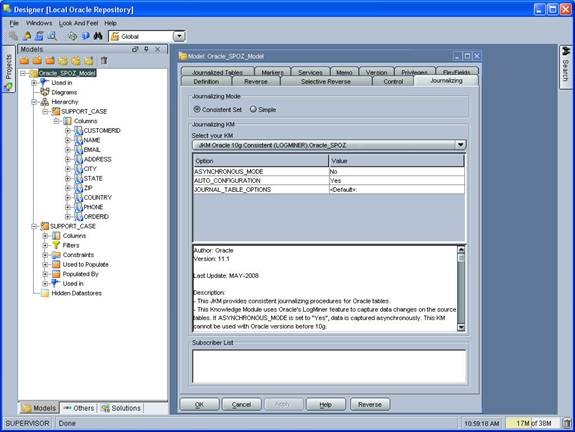The image size is (575, 432).
Task: Click the magnifier toolbar icon
Action: coord(52,36)
